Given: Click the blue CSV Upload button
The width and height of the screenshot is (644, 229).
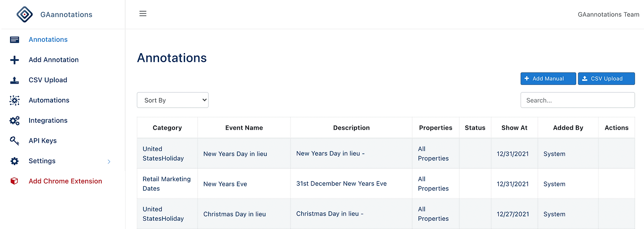Looking at the screenshot, I should tap(606, 79).
